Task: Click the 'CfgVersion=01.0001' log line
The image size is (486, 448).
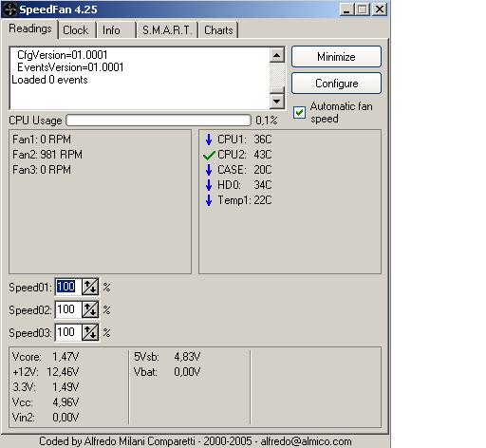Action: 63,55
